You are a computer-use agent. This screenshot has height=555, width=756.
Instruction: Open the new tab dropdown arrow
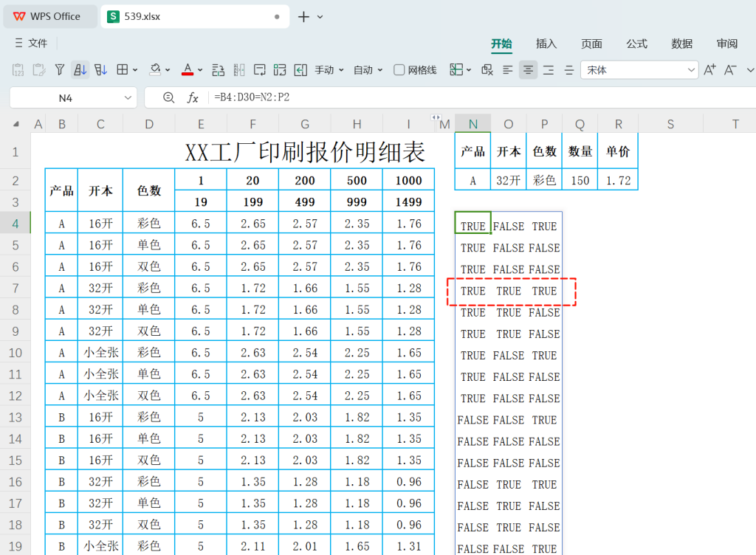coord(320,17)
